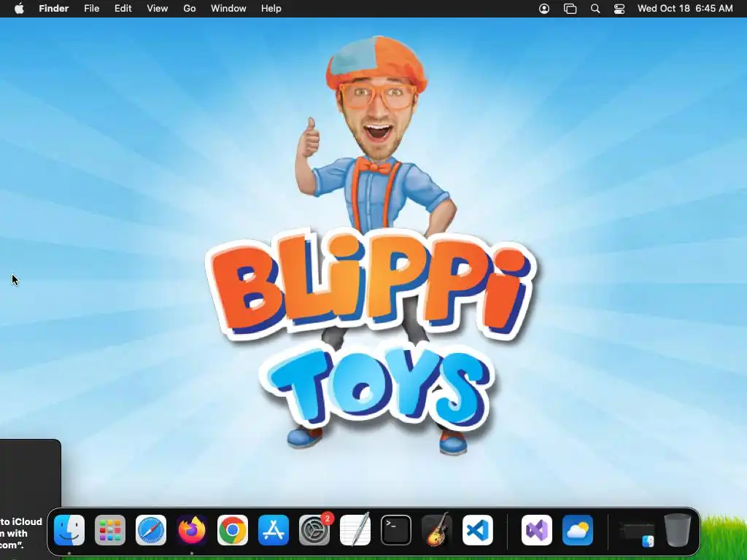Open the Weather app in Dock
The image size is (747, 560).
pyautogui.click(x=578, y=530)
